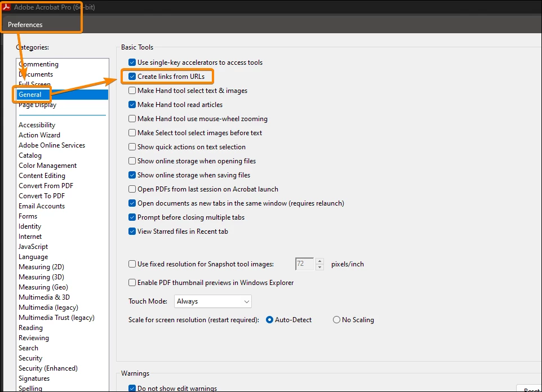
Task: Uncheck Show online storage when saving files
Action: point(132,175)
